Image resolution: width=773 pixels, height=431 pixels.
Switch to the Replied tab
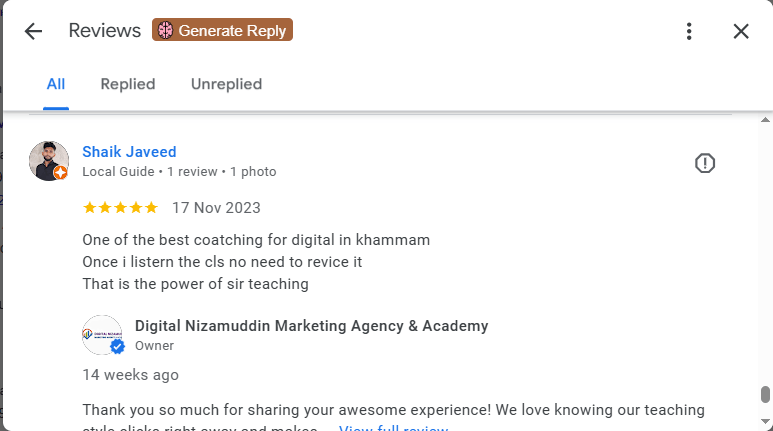[128, 84]
